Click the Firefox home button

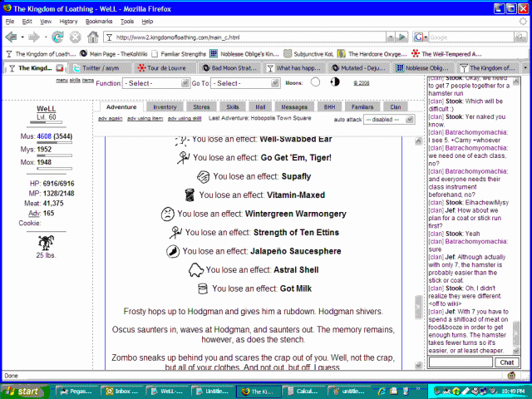pos(93,37)
